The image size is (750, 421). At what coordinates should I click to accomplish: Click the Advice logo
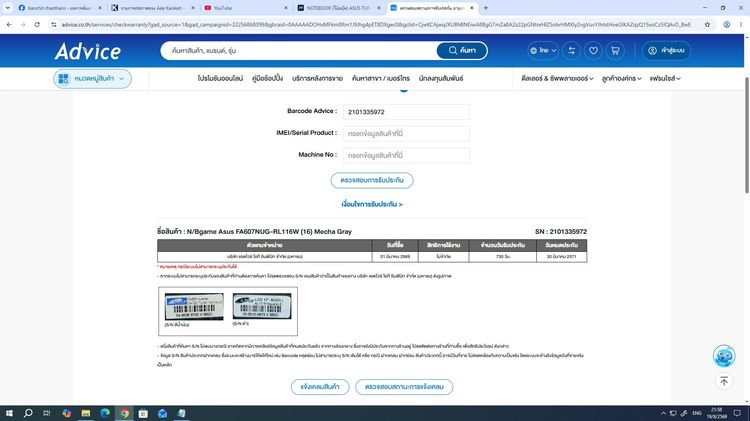88,51
